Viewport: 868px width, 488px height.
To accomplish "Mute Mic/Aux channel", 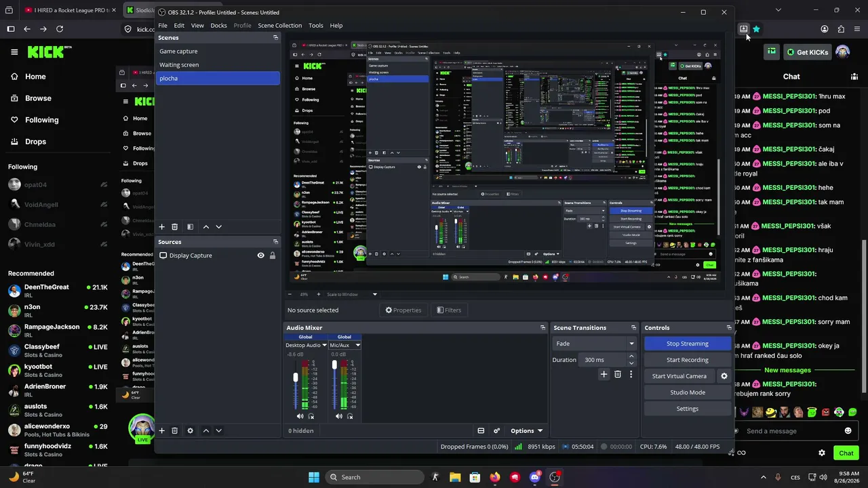I will [339, 416].
